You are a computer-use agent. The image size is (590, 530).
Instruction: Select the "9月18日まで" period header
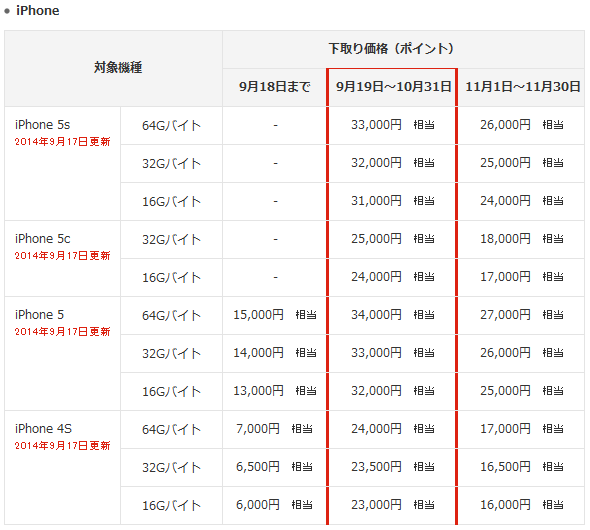tap(275, 87)
